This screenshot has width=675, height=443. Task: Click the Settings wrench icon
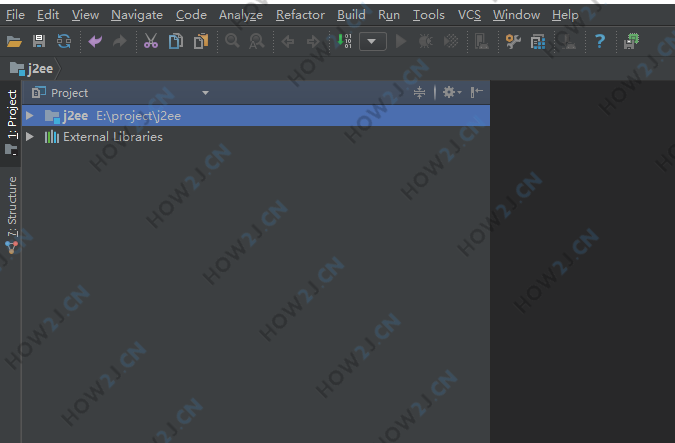513,41
